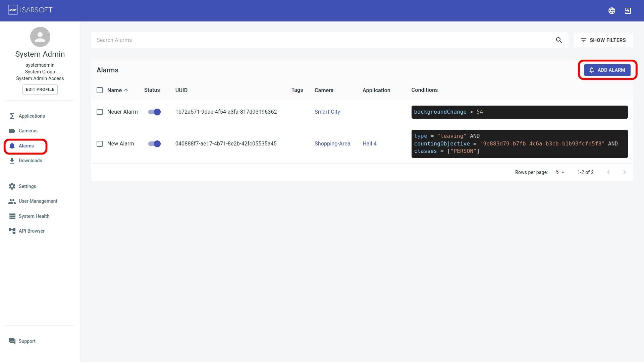The height and width of the screenshot is (362, 644).
Task: Click UUID starting with 040888f7
Action: (x=226, y=144)
